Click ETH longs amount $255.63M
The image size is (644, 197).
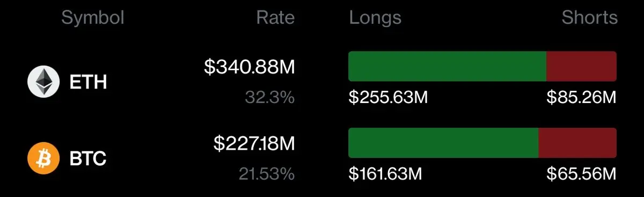click(389, 98)
